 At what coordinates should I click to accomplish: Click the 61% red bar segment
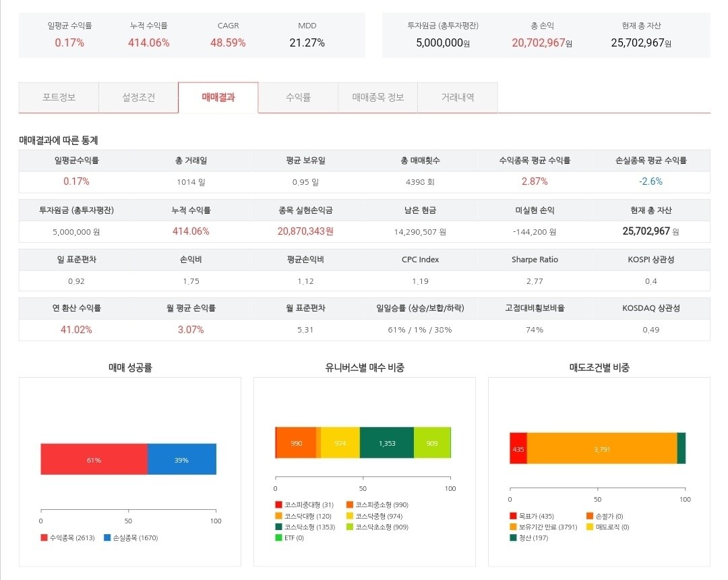click(x=94, y=459)
